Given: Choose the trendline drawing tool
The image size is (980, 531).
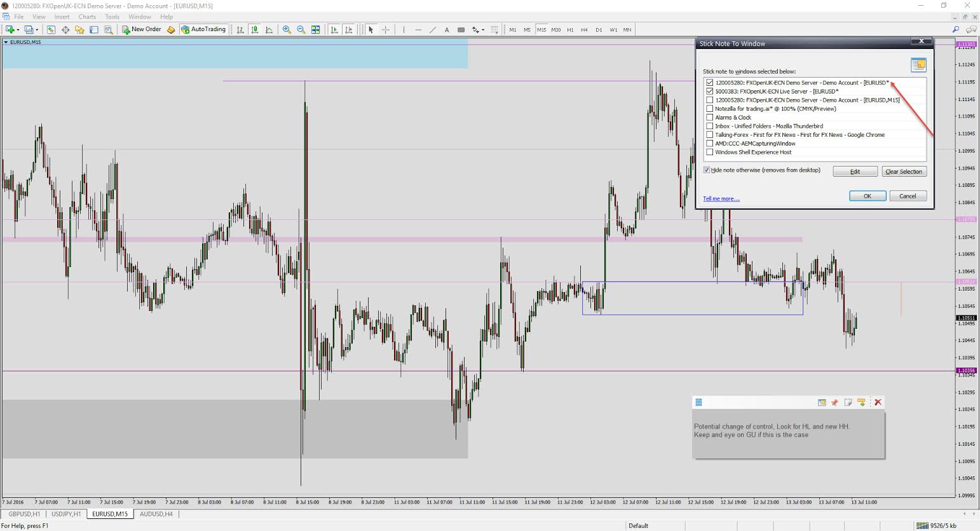Looking at the screenshot, I should click(432, 29).
